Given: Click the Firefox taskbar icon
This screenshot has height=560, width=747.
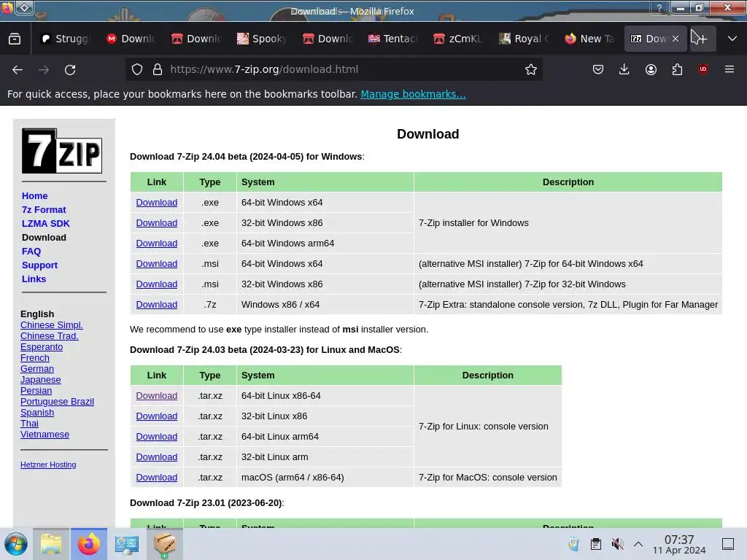Looking at the screenshot, I should [89, 544].
